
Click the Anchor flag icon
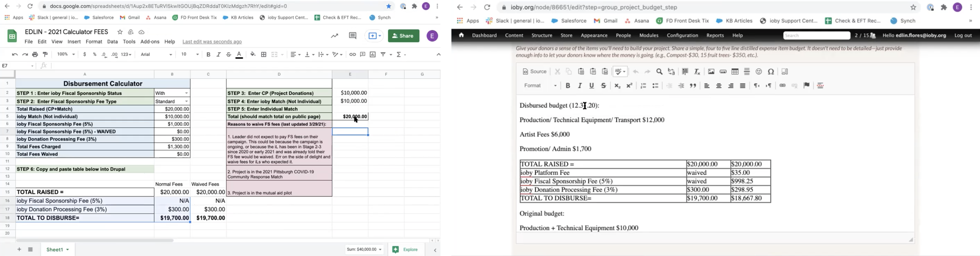click(806, 86)
